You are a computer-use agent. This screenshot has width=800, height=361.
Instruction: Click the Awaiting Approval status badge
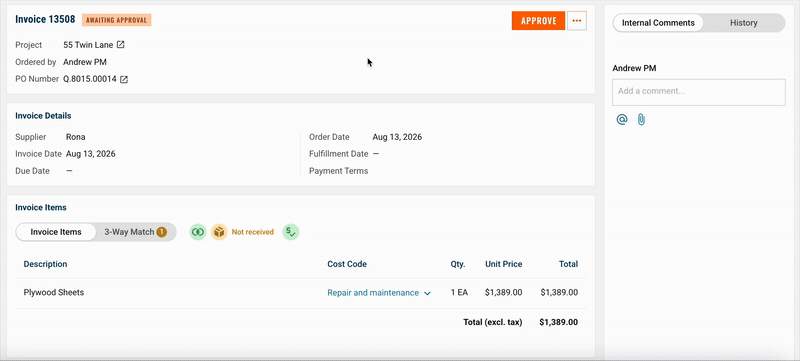point(116,20)
